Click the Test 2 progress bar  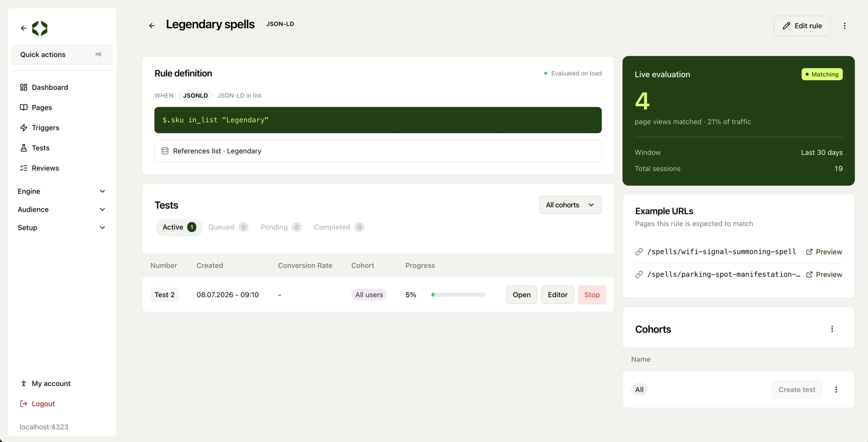pos(458,295)
